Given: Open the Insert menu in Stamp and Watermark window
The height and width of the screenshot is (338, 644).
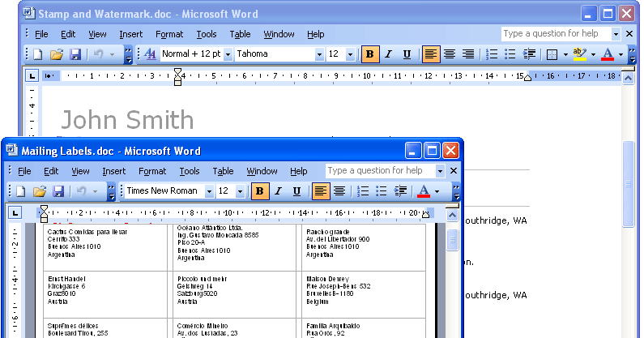Looking at the screenshot, I should (x=130, y=34).
